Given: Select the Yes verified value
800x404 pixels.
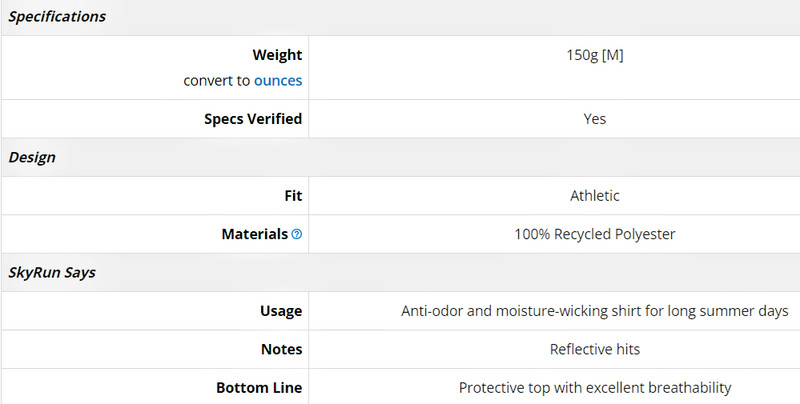Looking at the screenshot, I should point(595,119).
